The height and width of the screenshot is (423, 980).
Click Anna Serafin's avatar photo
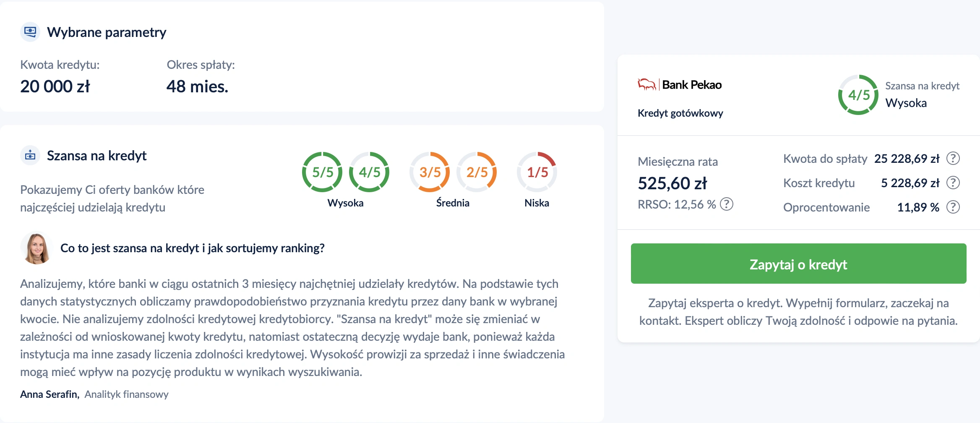[x=36, y=248]
